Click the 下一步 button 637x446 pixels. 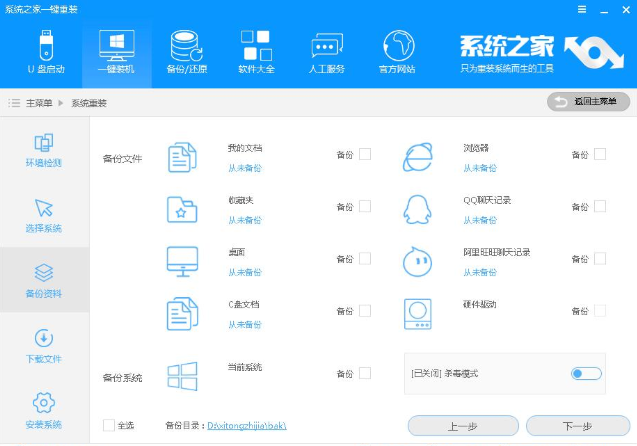(x=578, y=426)
